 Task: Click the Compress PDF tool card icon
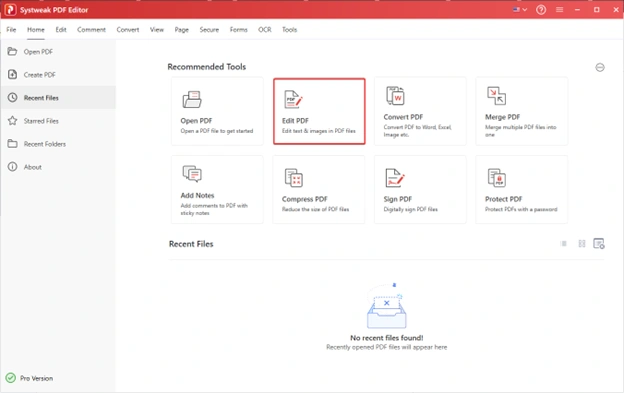(294, 177)
